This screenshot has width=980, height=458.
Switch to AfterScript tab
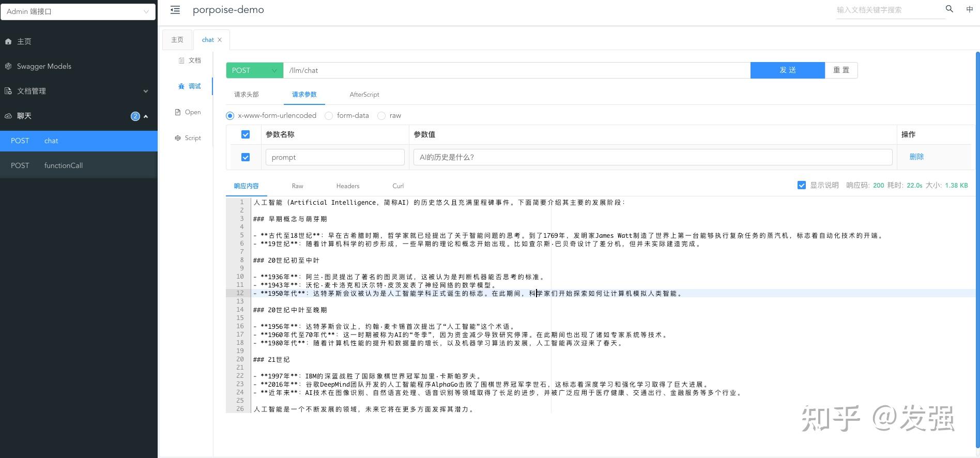click(x=364, y=95)
